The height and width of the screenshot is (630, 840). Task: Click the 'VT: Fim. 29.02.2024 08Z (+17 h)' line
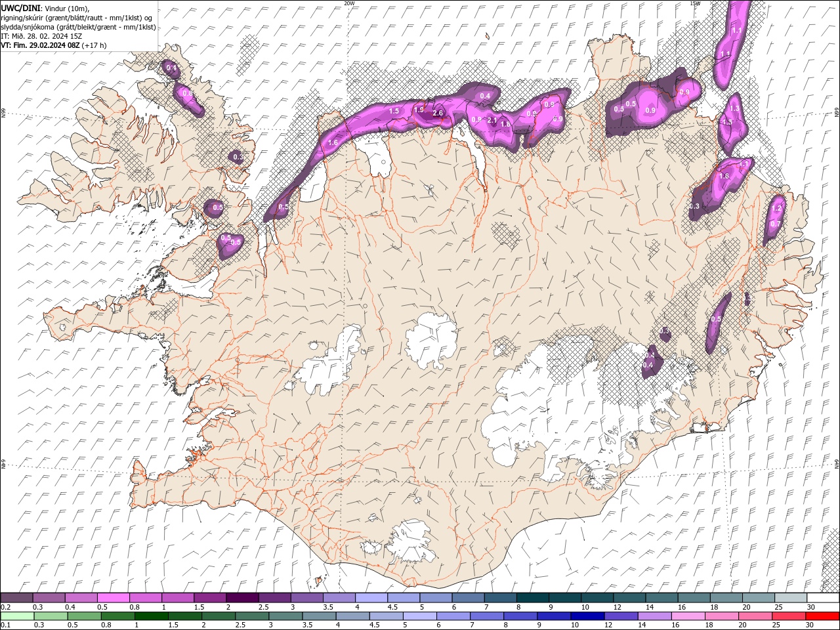54,45
